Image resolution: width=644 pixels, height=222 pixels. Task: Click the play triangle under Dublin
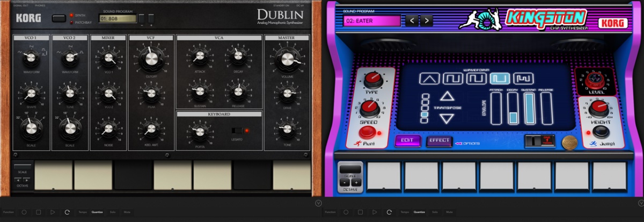(53, 212)
